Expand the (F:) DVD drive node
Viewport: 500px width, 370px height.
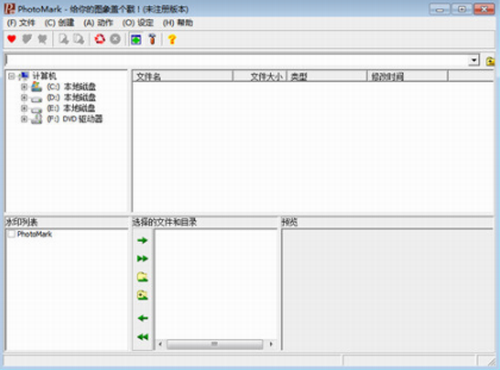[24, 119]
